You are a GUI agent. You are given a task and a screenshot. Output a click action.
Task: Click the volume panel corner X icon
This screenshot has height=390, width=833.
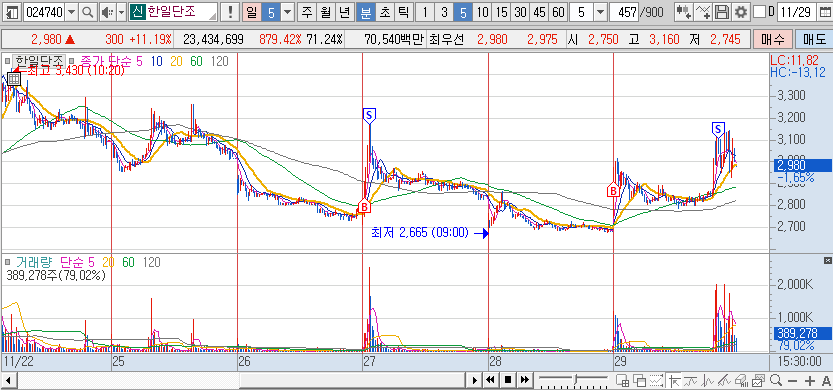click(x=827, y=260)
